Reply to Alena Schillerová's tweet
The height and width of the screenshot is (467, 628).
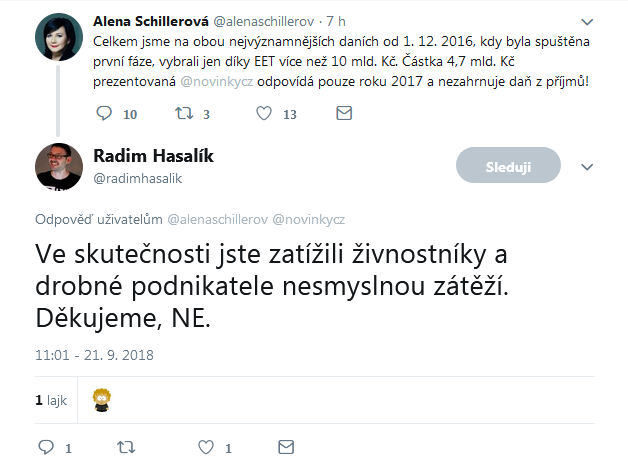click(x=106, y=114)
